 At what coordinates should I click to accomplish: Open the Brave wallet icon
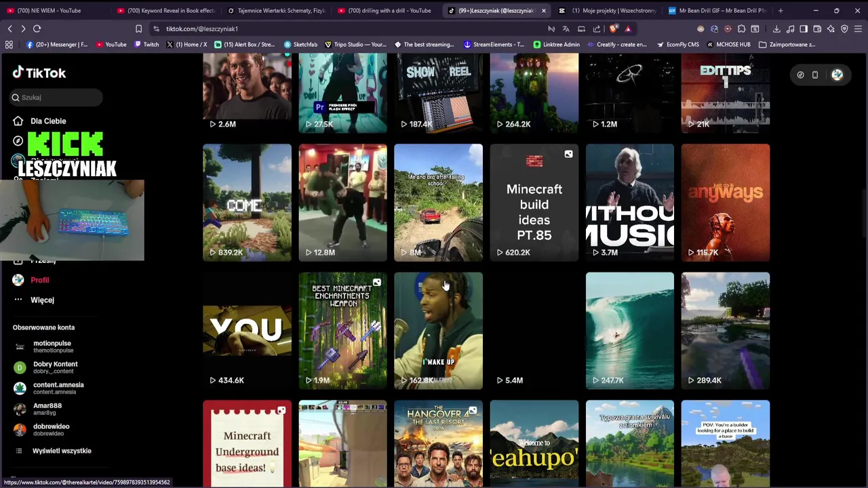(x=817, y=28)
